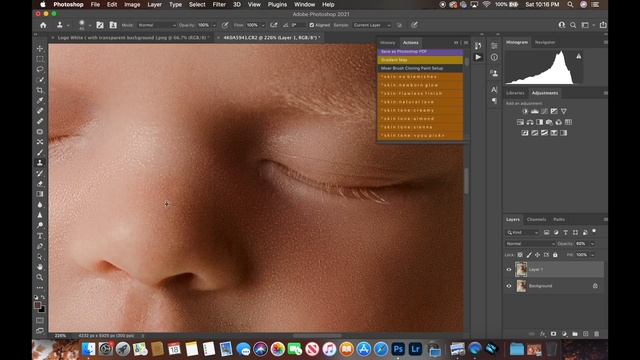Select the Eraser tool
640x360 pixels.
40,183
